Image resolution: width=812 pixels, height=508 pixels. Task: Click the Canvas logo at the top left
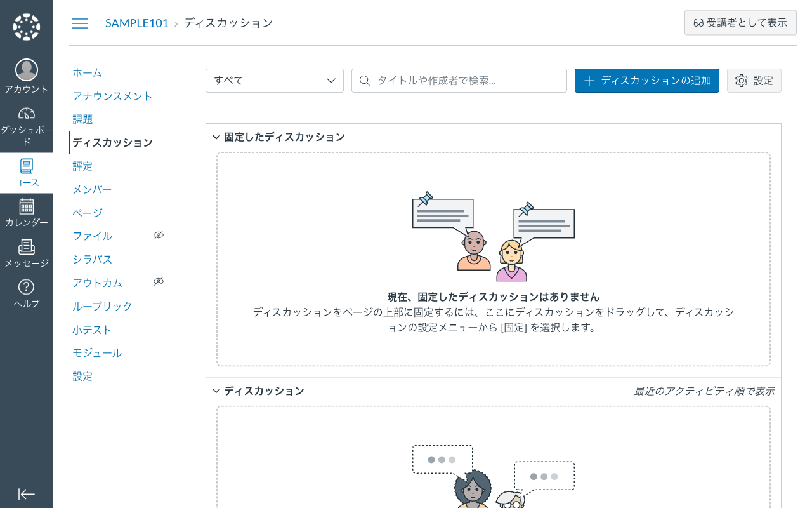(x=26, y=25)
